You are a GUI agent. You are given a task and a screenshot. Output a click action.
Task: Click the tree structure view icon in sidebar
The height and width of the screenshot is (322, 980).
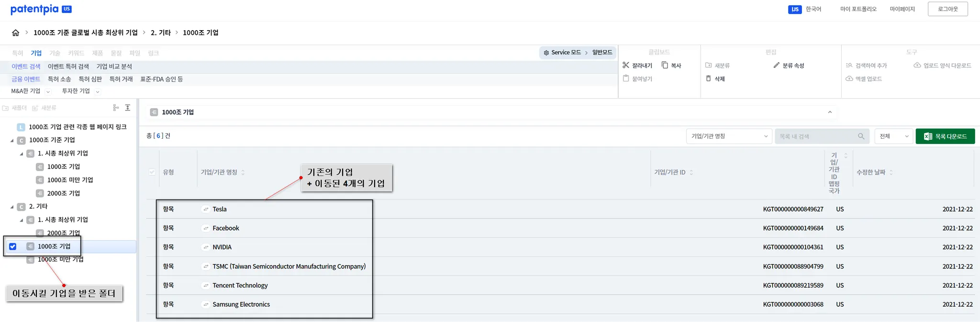pos(116,108)
